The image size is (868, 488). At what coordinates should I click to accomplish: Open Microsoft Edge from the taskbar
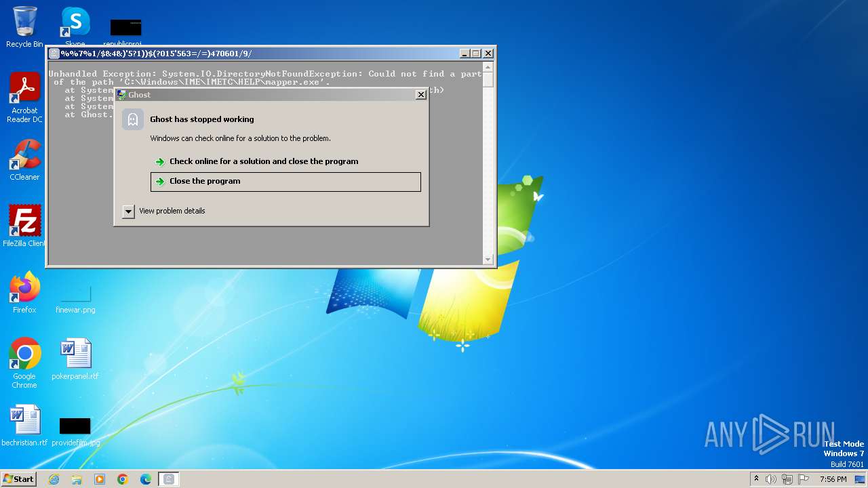pos(146,479)
